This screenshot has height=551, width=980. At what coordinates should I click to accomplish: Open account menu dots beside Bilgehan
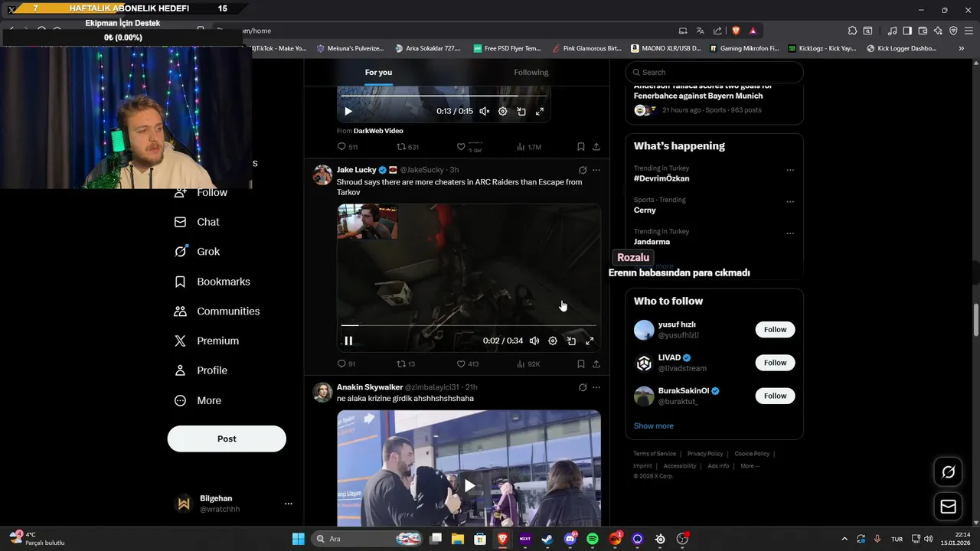tap(289, 504)
